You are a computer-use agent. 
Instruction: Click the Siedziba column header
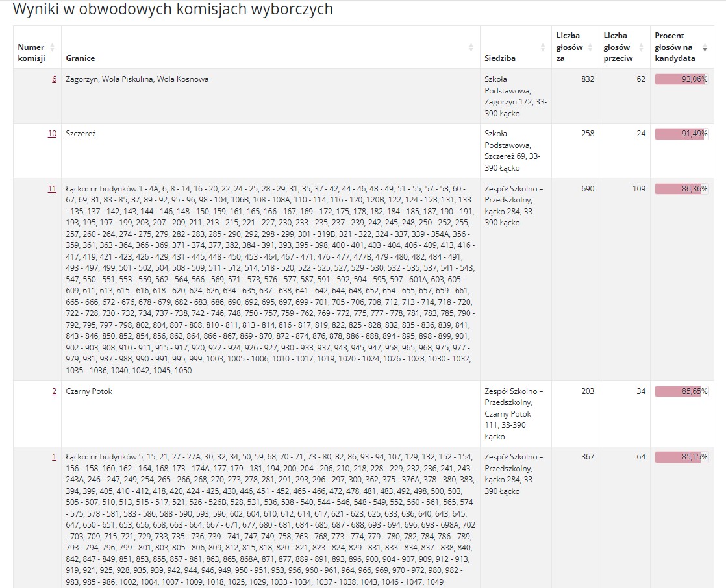coord(516,47)
